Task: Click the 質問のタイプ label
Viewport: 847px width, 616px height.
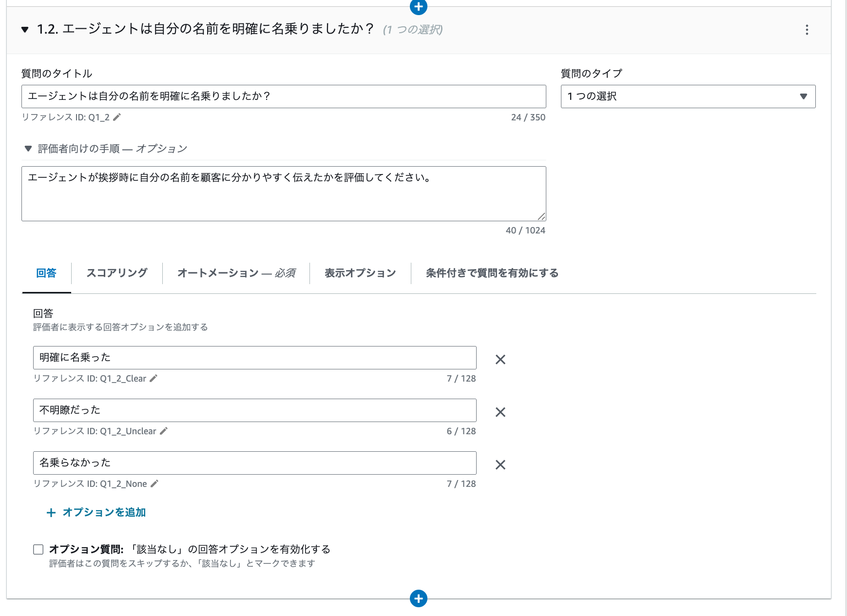Action: coord(592,74)
